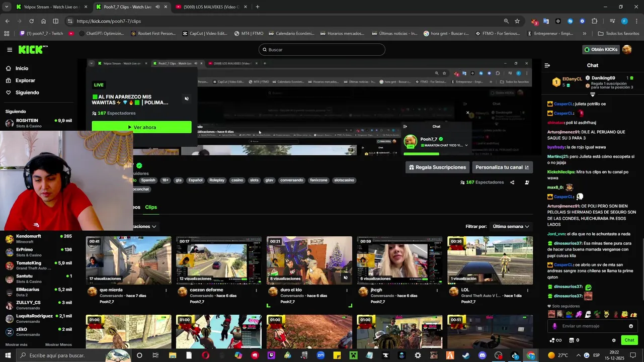
Task: Show more bookmarks chevron
Action: 584,34
